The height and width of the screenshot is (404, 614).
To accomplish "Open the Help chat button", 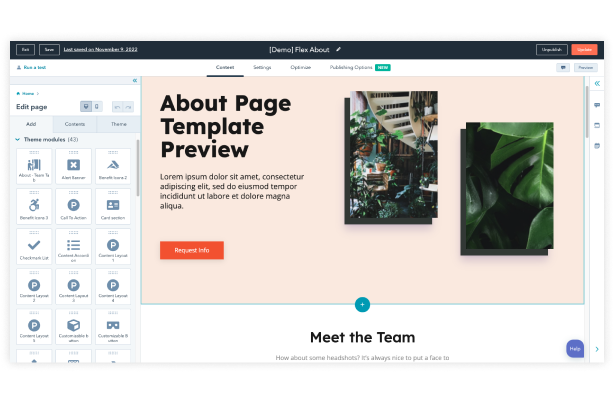I will (x=575, y=348).
